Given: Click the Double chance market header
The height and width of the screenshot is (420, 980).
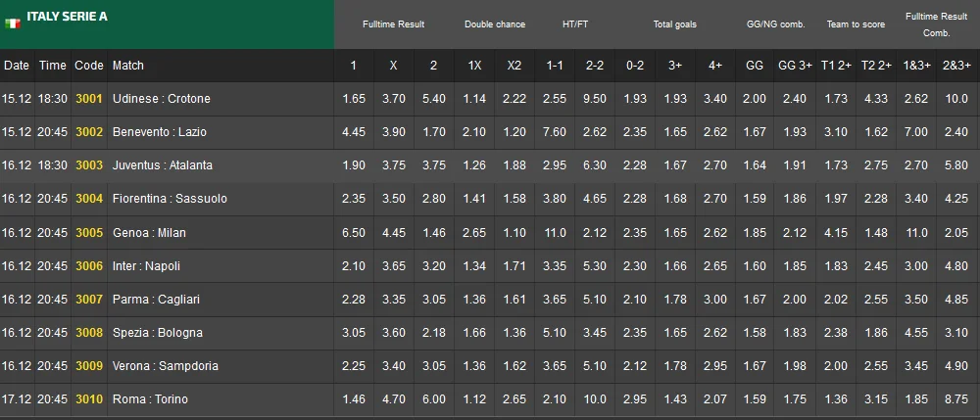Looking at the screenshot, I should click(495, 24).
